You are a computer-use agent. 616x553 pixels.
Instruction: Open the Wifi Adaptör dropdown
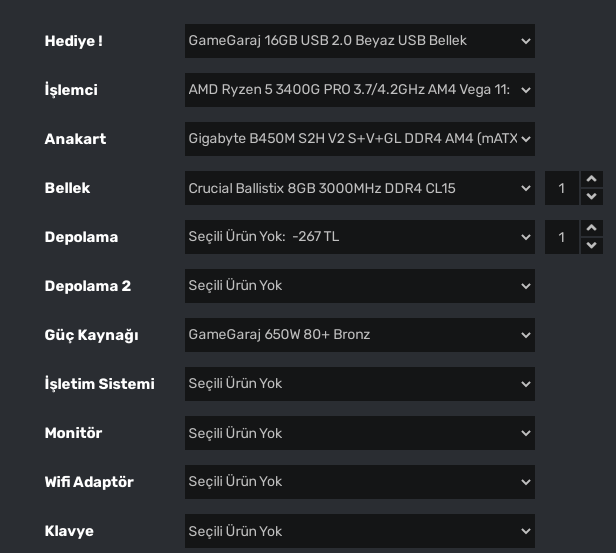click(359, 482)
